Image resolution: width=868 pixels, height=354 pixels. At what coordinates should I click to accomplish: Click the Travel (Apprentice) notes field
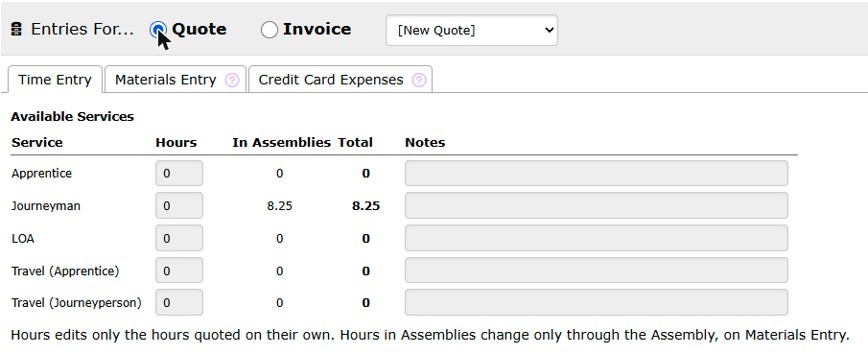pos(597,271)
